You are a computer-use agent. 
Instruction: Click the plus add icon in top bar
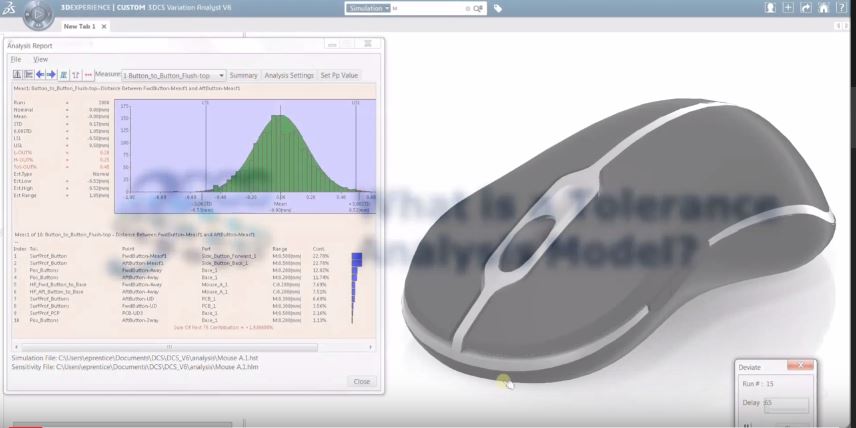click(x=788, y=8)
